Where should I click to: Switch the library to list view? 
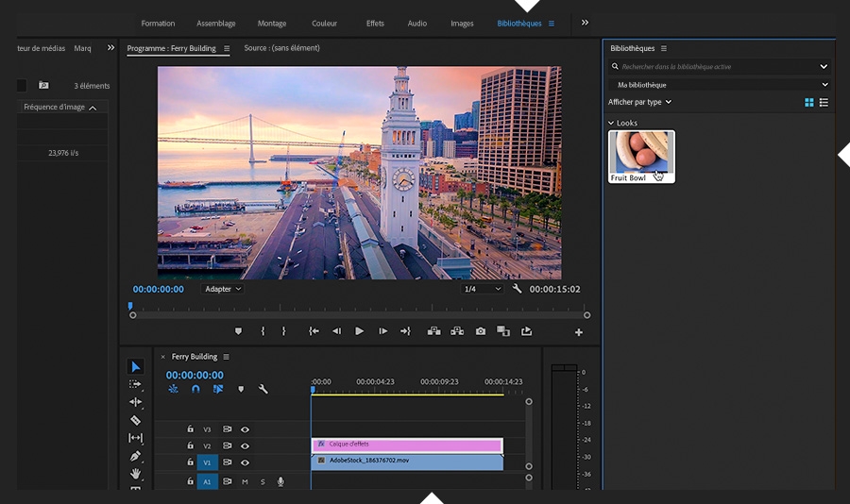click(824, 102)
